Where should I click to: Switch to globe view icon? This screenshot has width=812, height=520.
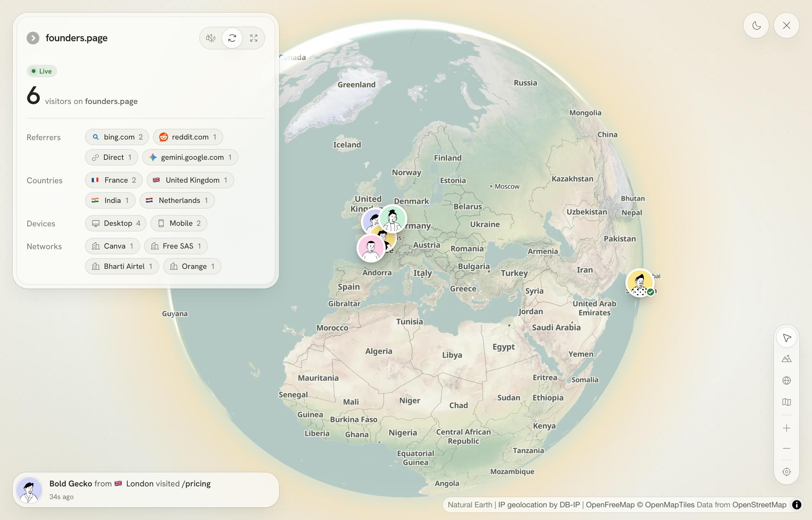787,380
